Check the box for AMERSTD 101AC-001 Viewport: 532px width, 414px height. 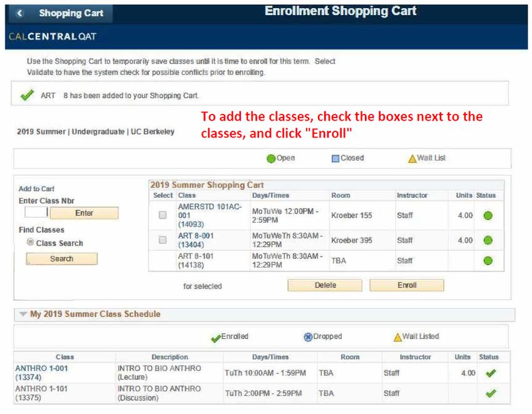pyautogui.click(x=163, y=215)
